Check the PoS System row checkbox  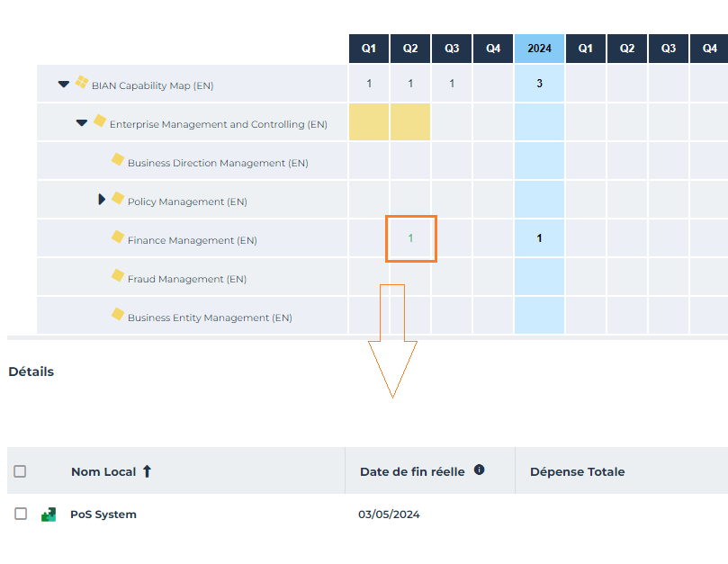tap(21, 514)
